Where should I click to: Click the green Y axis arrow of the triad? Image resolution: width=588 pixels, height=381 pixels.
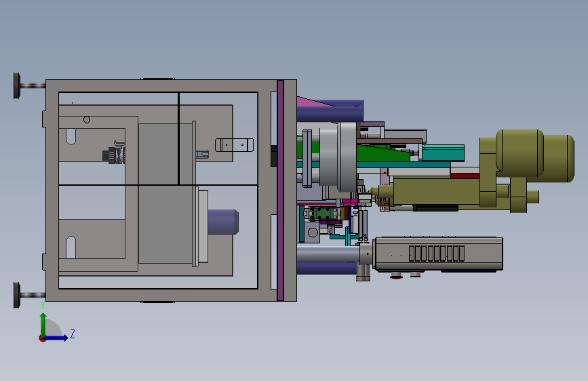point(43,324)
